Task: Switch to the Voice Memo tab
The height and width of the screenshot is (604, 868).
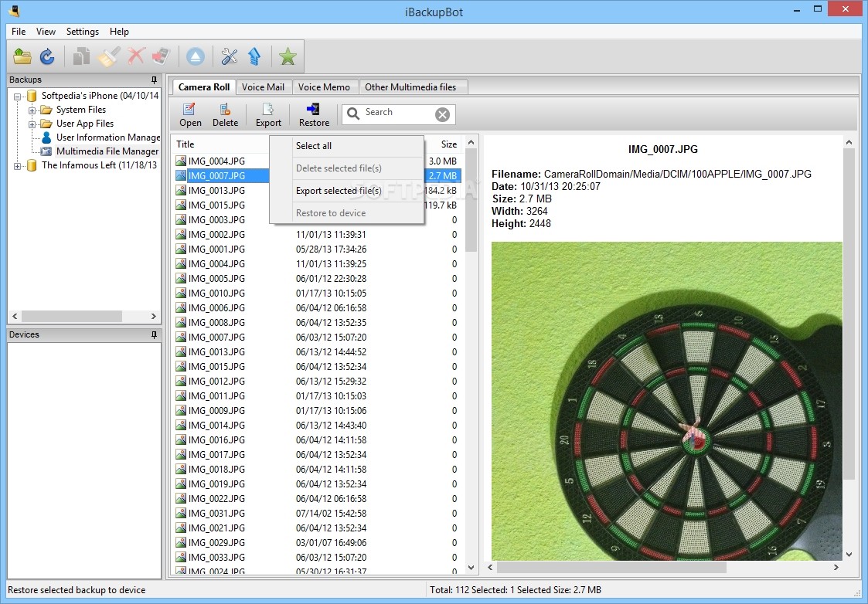Action: coord(324,87)
